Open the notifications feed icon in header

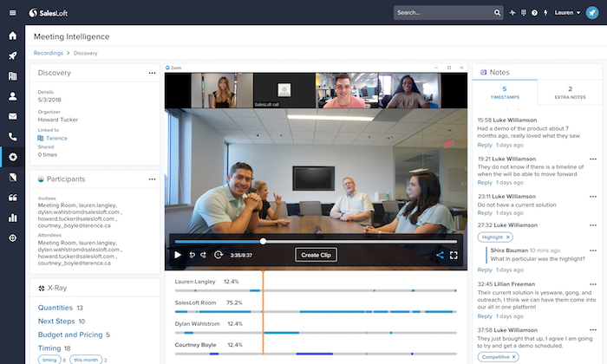[524, 13]
